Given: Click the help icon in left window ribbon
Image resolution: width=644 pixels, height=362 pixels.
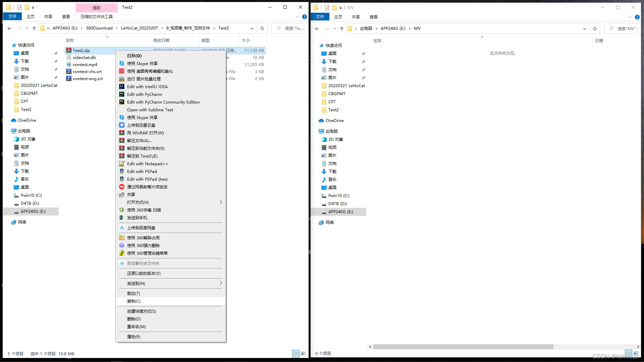Looking at the screenshot, I should point(304,17).
